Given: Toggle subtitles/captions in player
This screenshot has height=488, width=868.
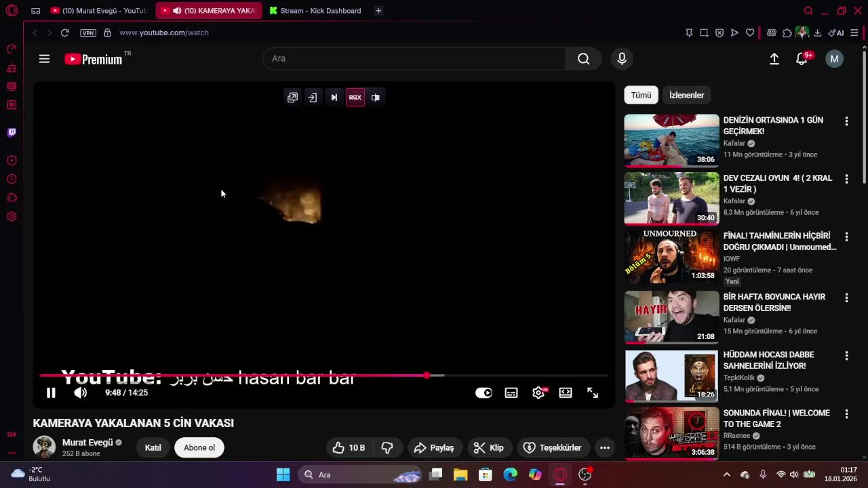Looking at the screenshot, I should click(x=511, y=392).
